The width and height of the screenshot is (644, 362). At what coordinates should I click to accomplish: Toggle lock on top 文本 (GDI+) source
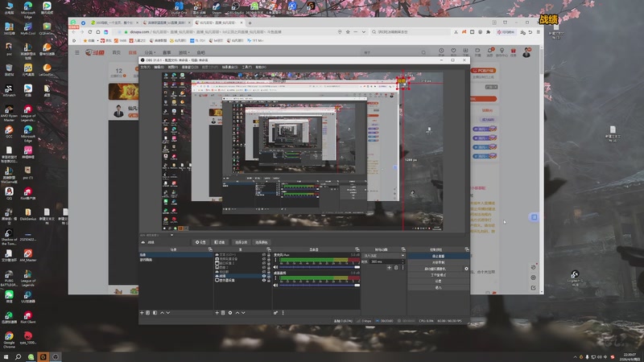(x=269, y=254)
